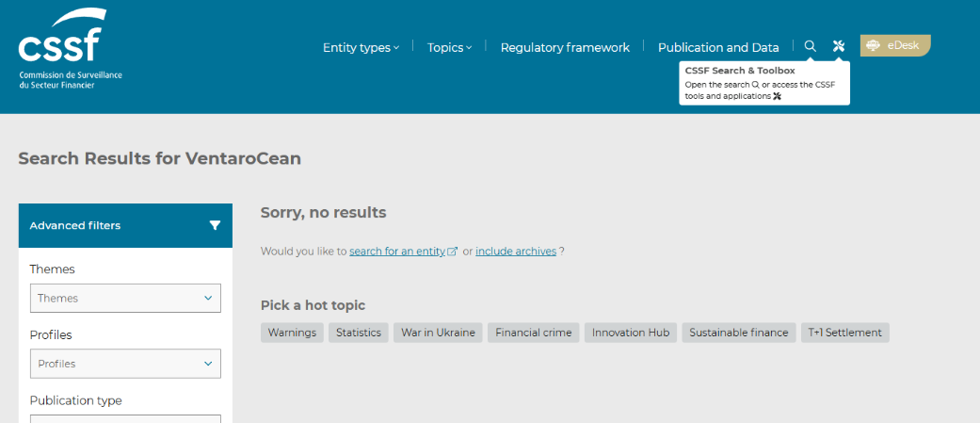Open Regulatory framework menu item
Viewport: 980px width, 423px height.
click(565, 47)
